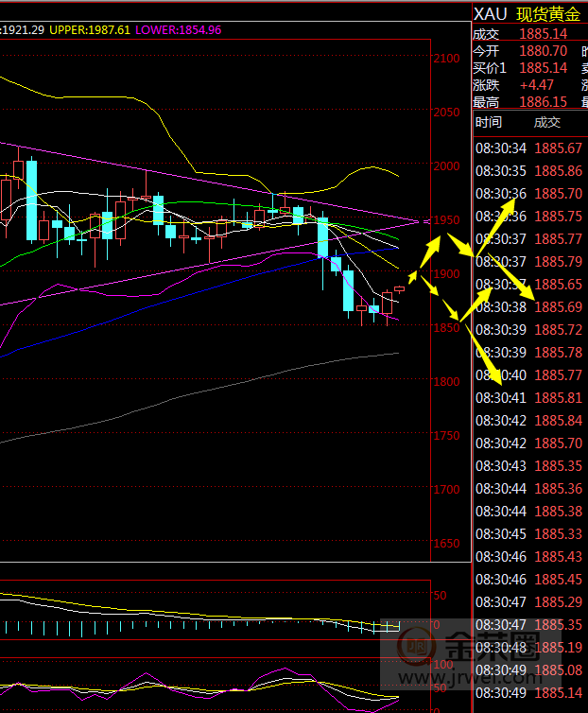The image size is (588, 713).
Task: Select the tick row priced 1885.84
Action: click(529, 420)
